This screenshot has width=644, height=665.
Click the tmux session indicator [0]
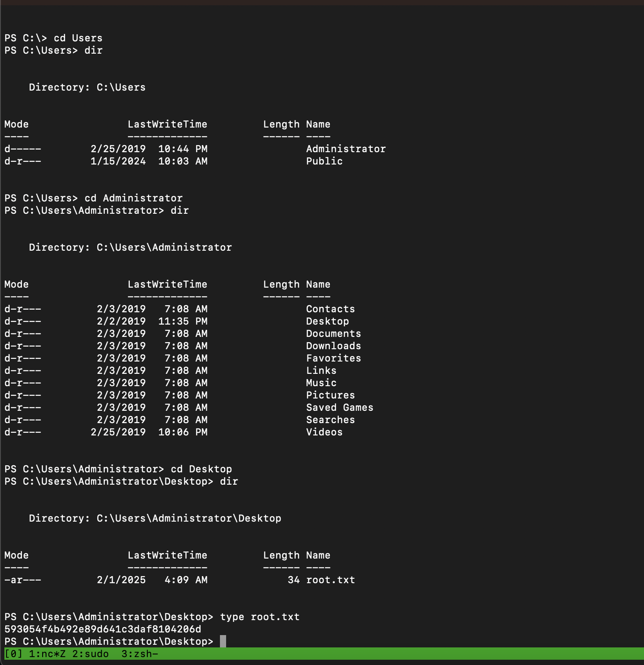13,654
